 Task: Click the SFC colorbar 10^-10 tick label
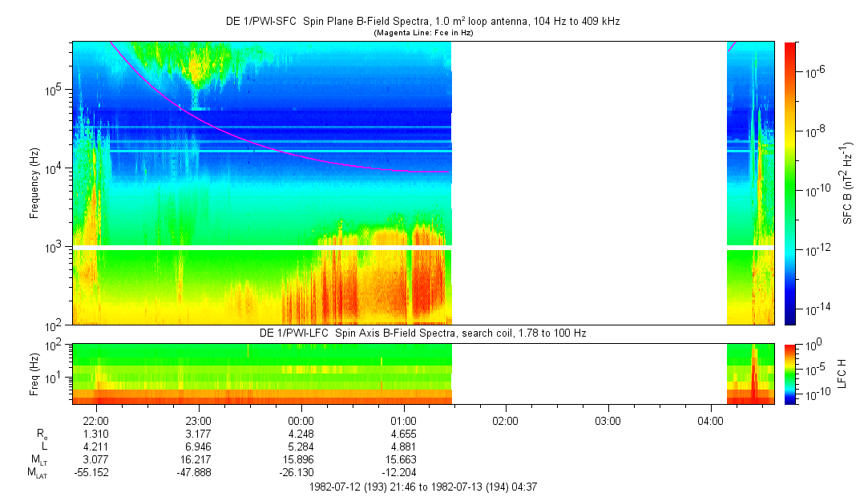click(x=815, y=189)
